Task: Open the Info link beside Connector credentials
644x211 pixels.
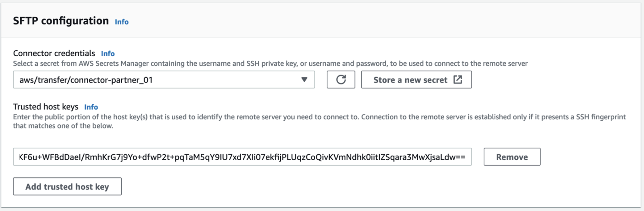Action: (x=108, y=53)
